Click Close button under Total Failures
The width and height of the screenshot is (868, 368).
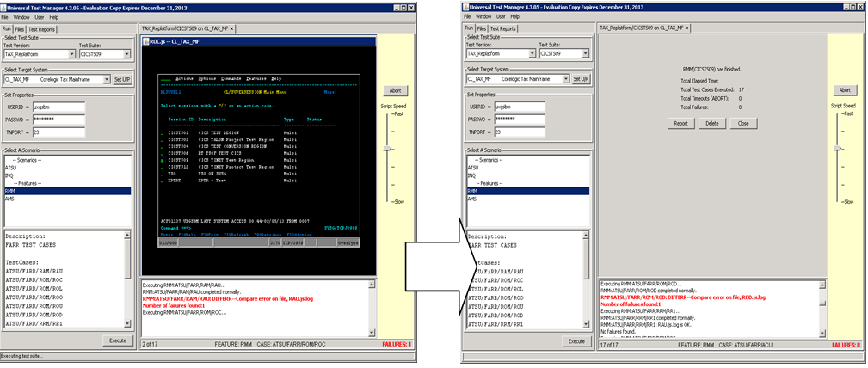point(743,124)
